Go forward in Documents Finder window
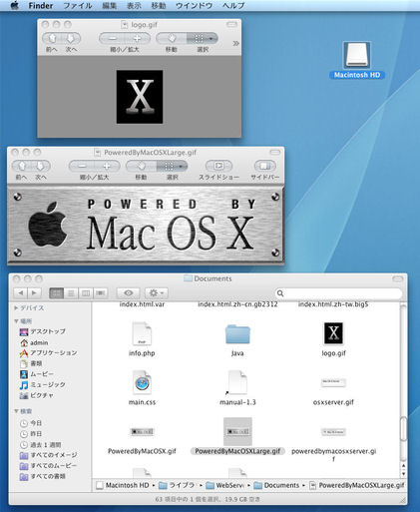The width and height of the screenshot is (420, 512). [x=34, y=292]
